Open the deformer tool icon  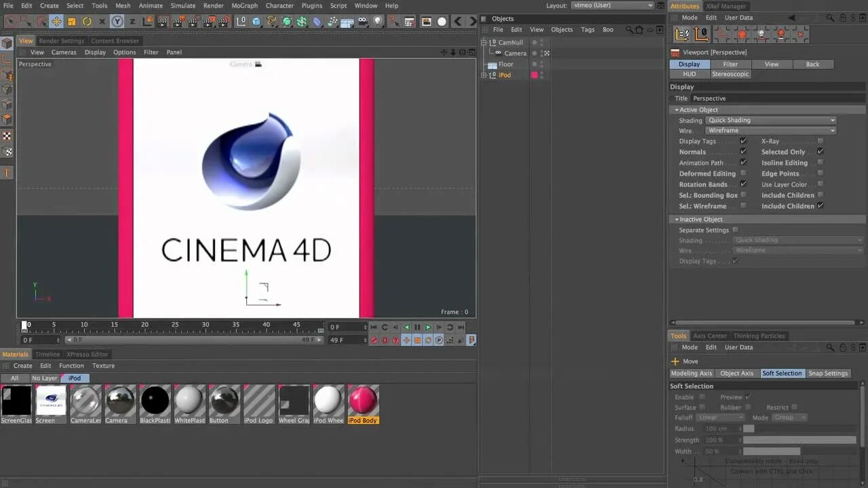click(317, 22)
